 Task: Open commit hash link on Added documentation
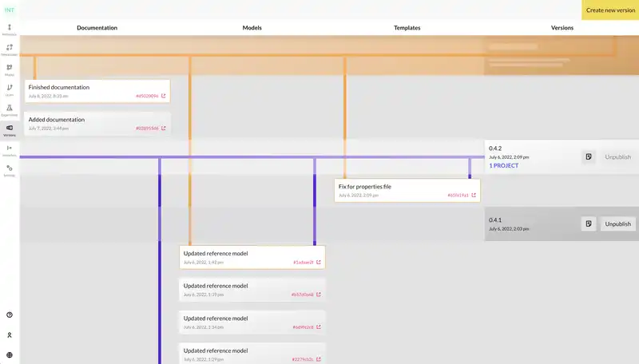point(147,128)
